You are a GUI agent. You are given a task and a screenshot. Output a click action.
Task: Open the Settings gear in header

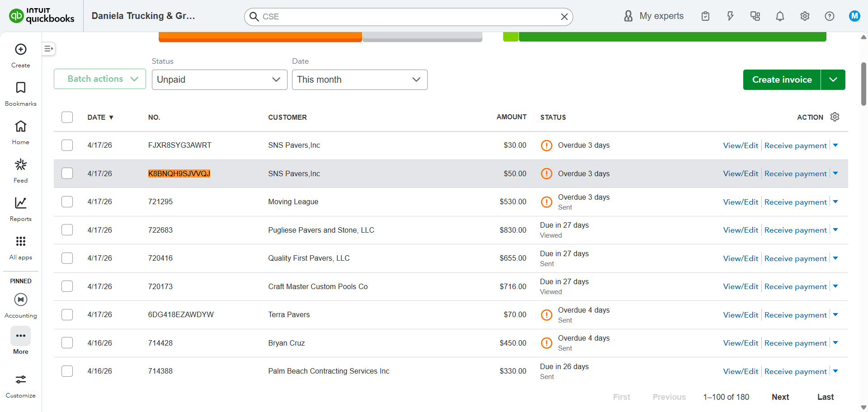[805, 16]
